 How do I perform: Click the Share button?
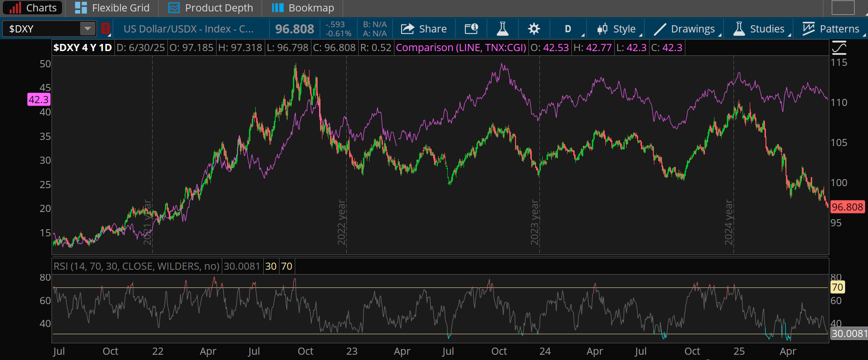click(x=424, y=29)
